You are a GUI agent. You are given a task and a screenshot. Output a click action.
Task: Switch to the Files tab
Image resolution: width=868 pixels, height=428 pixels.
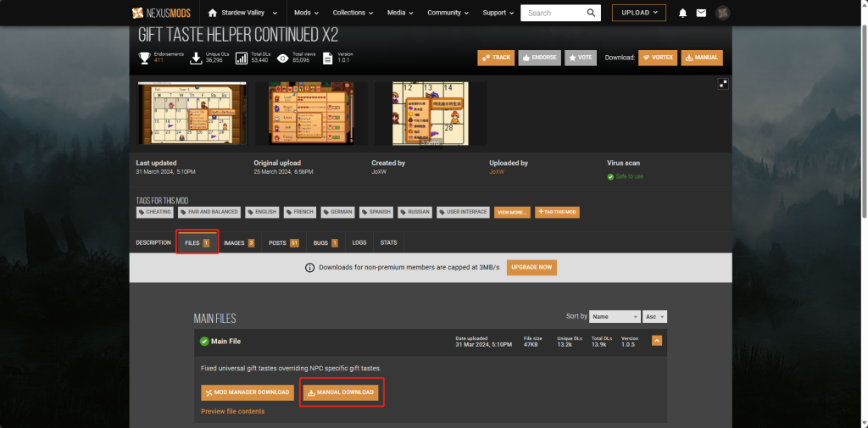(x=197, y=242)
